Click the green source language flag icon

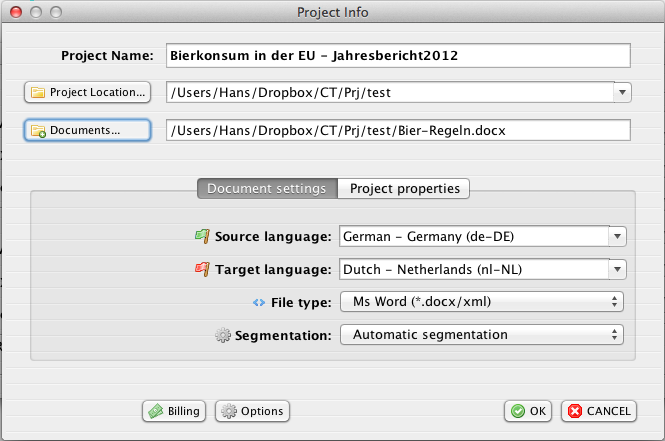pos(200,237)
